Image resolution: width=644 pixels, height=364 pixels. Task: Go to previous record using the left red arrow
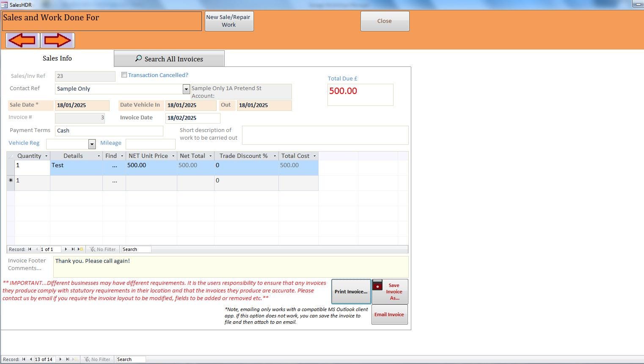point(22,40)
